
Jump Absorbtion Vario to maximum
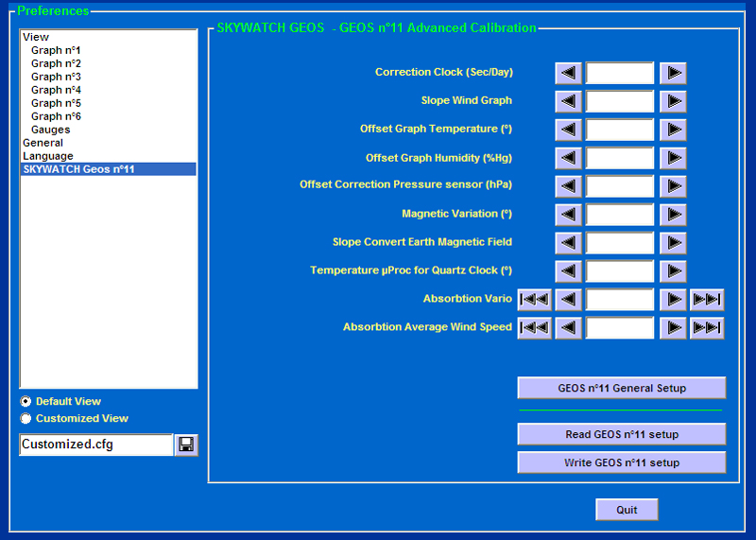707,300
